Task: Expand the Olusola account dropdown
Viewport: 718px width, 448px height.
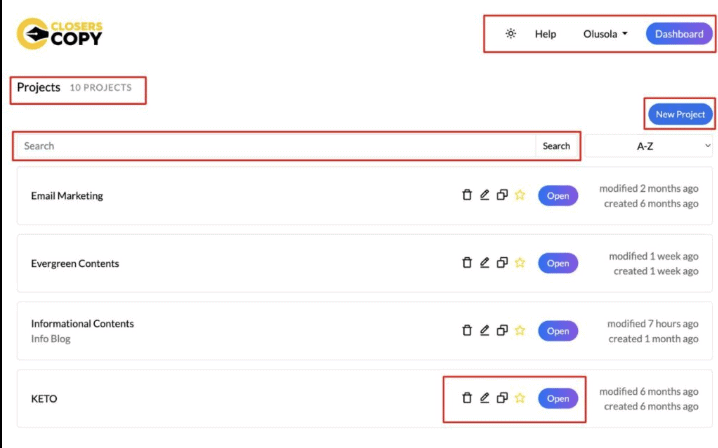Action: pos(605,34)
